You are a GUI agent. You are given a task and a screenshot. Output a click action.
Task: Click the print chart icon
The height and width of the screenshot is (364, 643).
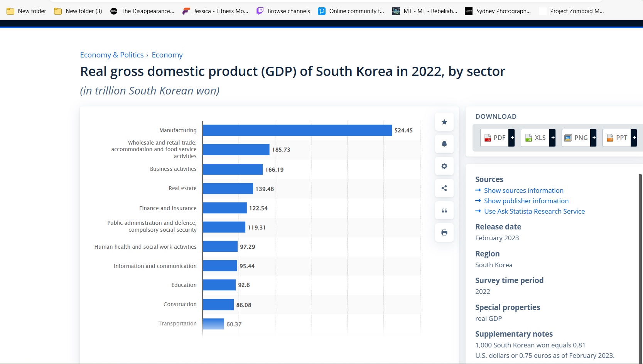(444, 233)
